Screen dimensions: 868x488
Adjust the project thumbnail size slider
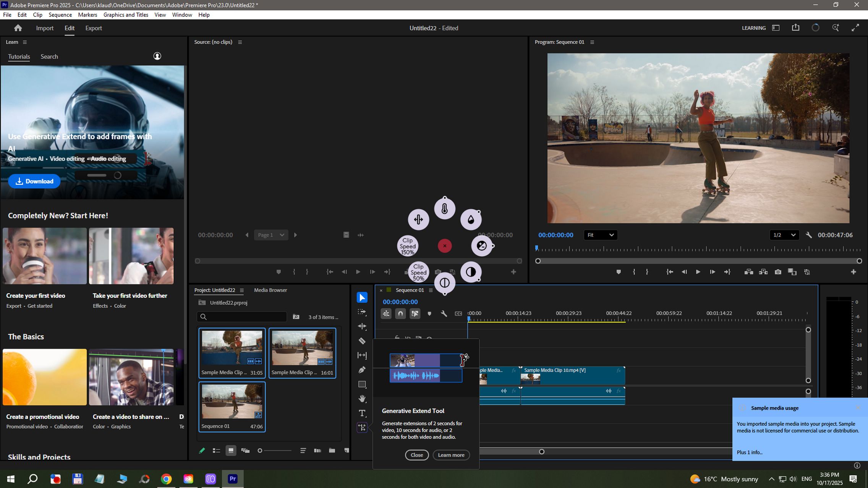(x=260, y=451)
